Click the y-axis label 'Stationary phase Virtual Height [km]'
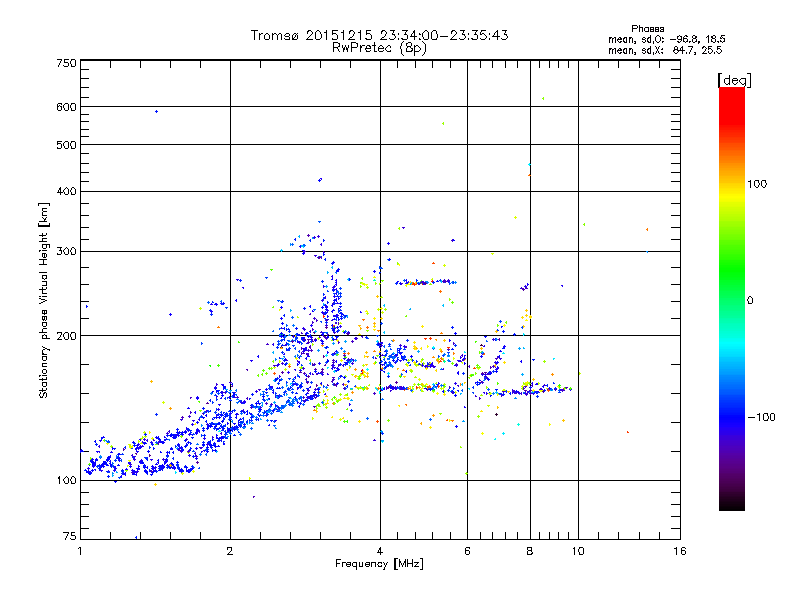Screen dimensions: 800x600 click(44, 300)
